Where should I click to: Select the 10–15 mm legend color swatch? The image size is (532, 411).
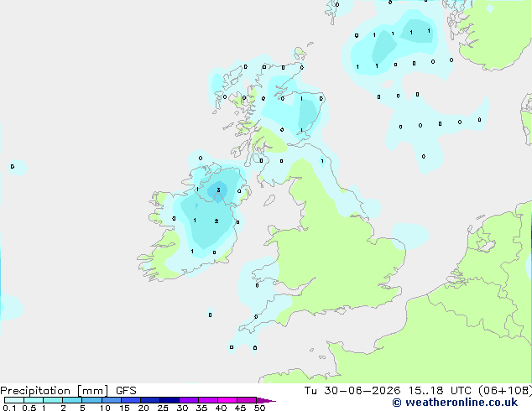click(111, 400)
